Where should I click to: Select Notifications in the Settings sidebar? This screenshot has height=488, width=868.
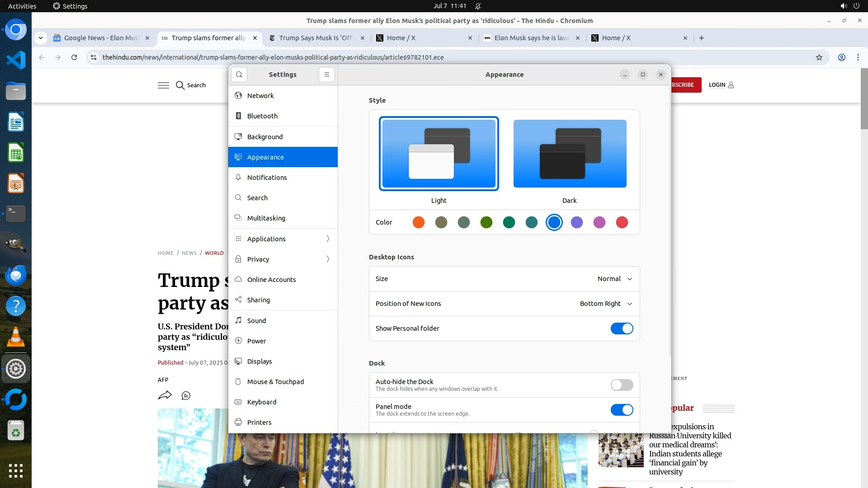(x=267, y=178)
